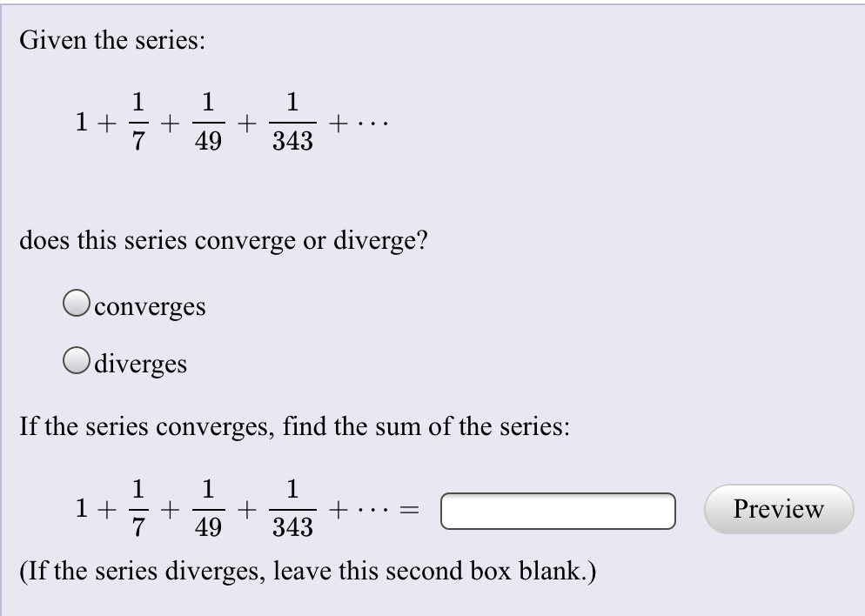865x616 pixels.
Task: Click the fraction 1/7 in the series
Action: (x=137, y=122)
